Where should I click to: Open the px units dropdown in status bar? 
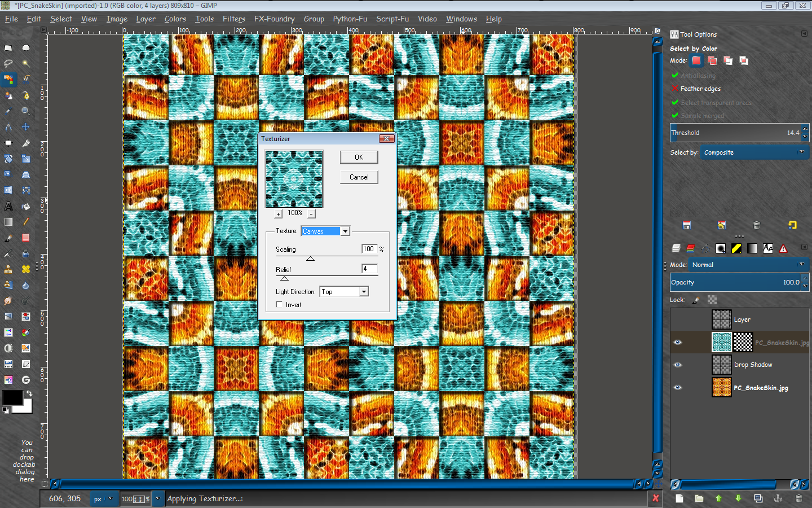tap(104, 498)
